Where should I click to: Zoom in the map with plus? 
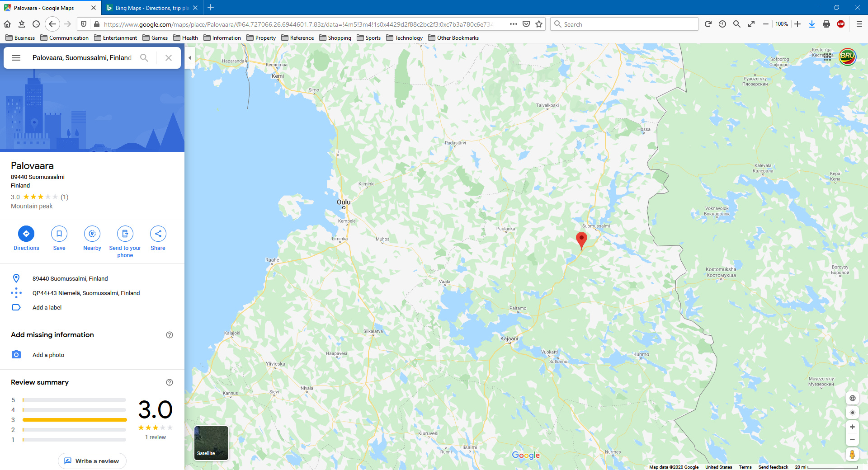point(852,427)
